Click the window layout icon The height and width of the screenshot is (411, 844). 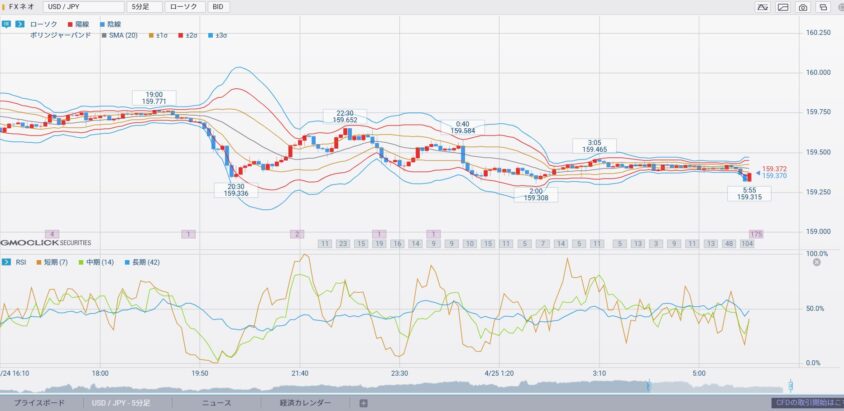(823, 7)
